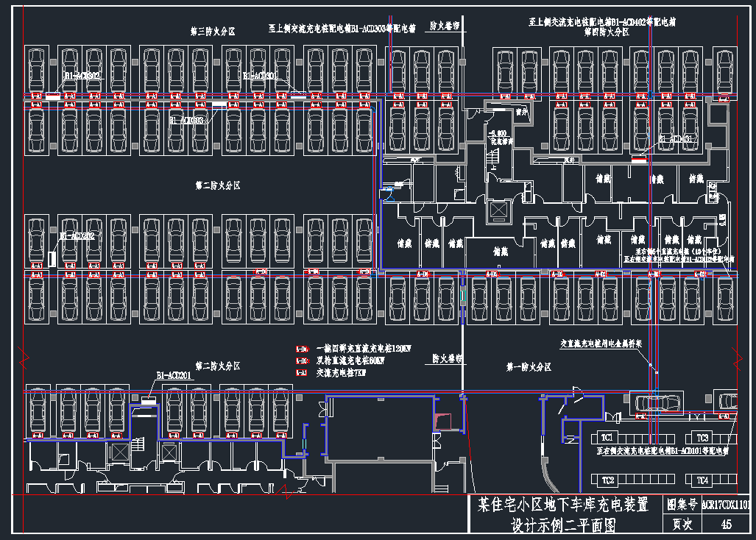The height and width of the screenshot is (540, 756).
Task: Select the 第三防火分区 zone label
Action: pos(212,32)
